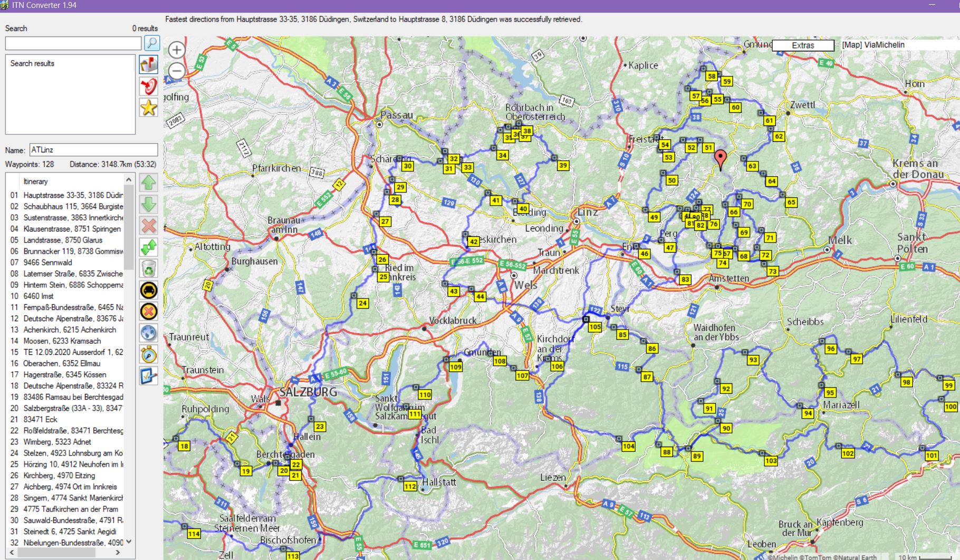Reverse itinerary with double green arrows
The image size is (960, 560).
[x=149, y=247]
